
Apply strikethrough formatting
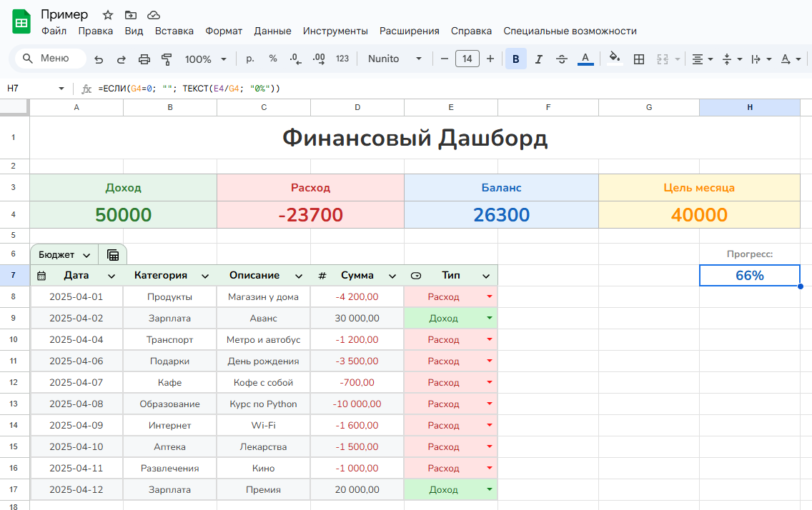[x=561, y=59]
